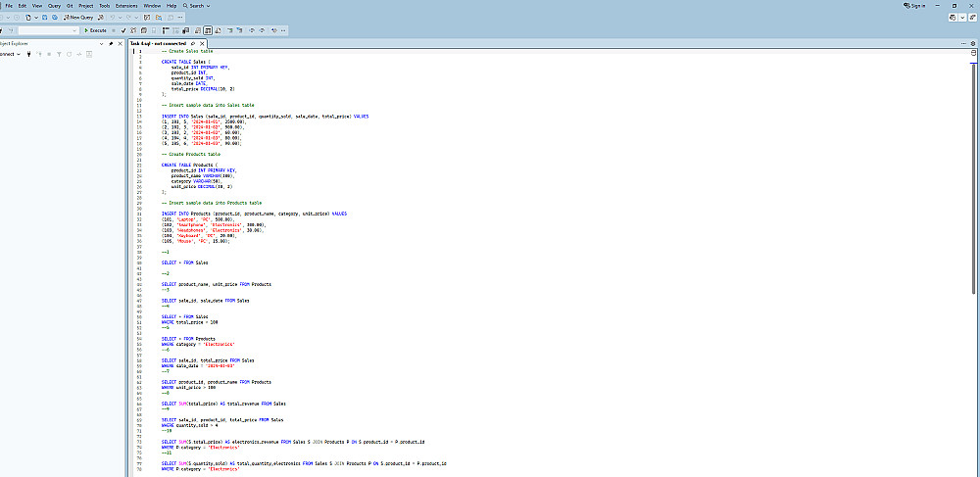Viewport: 980px width, 477px height.
Task: Uncomment selected lines icon
Action: 239,30
